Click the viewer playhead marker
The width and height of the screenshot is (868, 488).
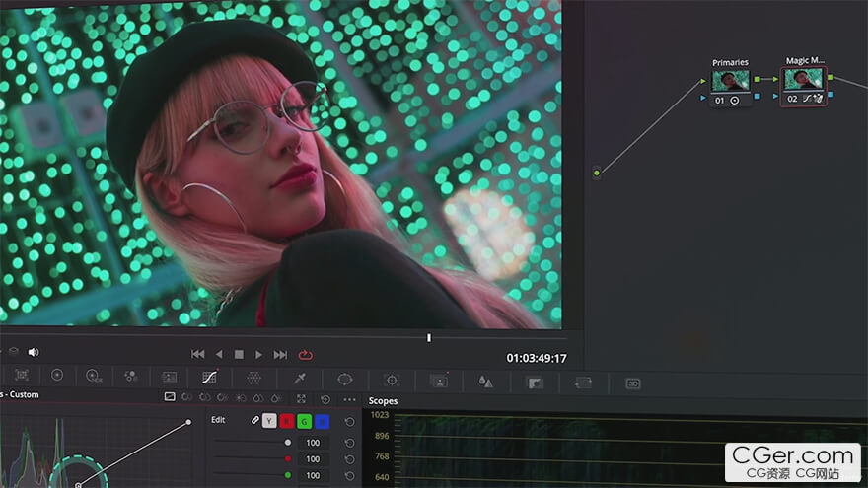tap(429, 337)
